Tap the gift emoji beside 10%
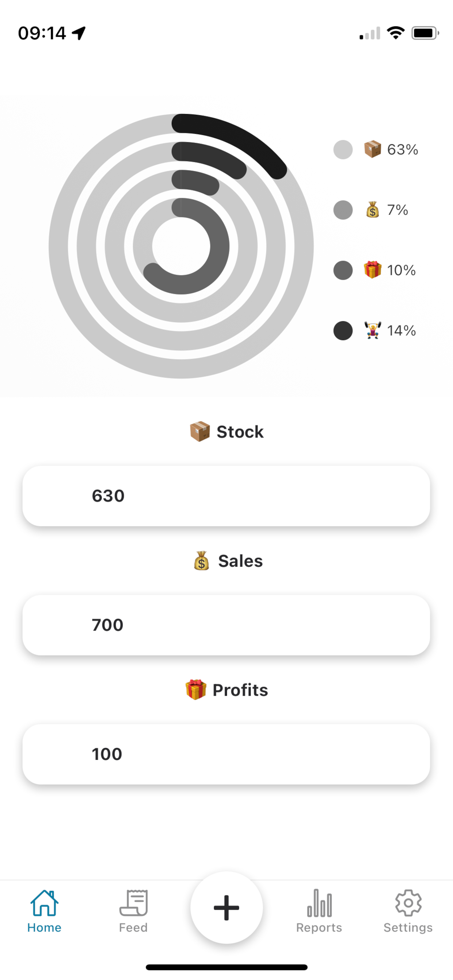 coord(372,270)
